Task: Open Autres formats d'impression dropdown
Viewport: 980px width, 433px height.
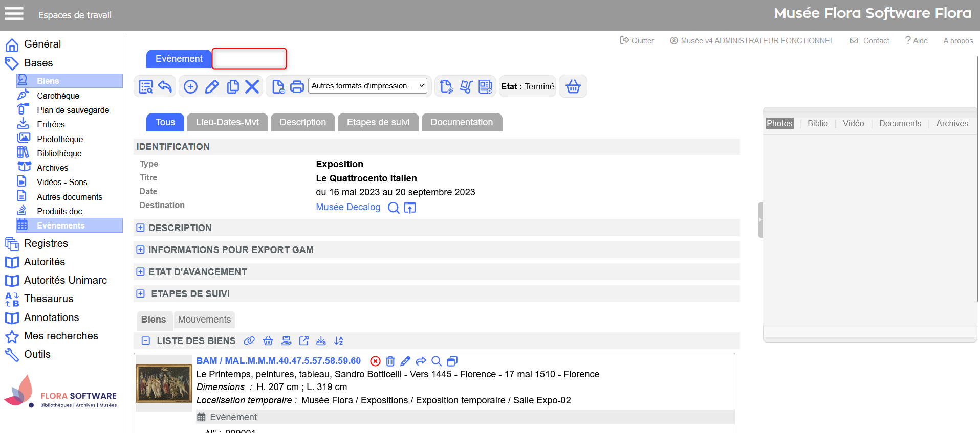Action: [x=368, y=86]
